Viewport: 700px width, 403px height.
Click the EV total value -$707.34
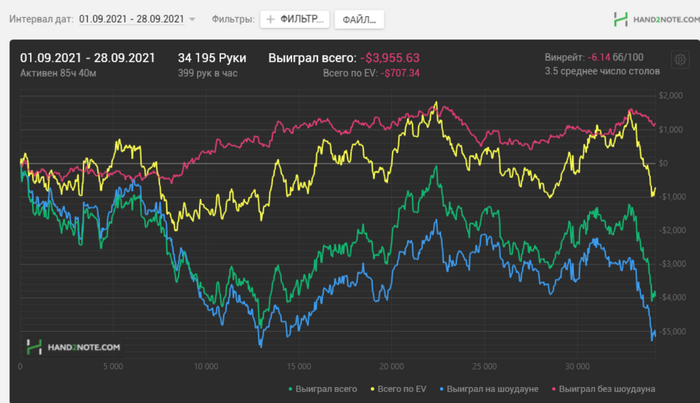pos(400,73)
